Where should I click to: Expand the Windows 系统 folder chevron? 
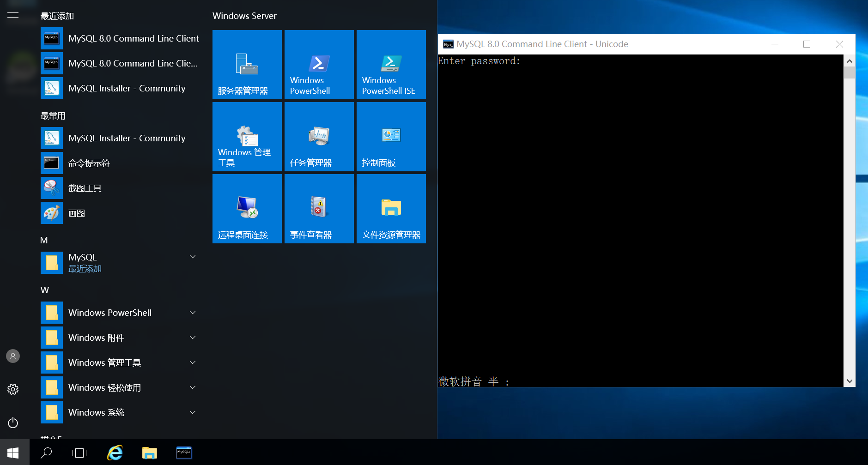point(193,412)
